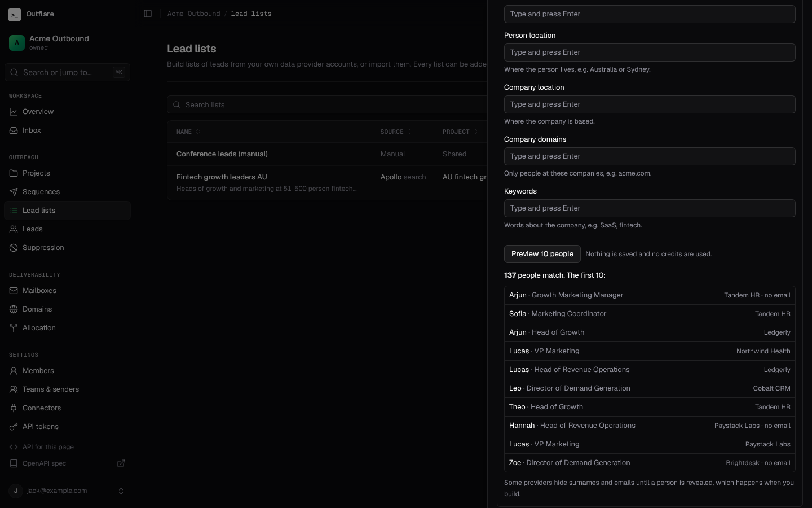Click the OpenAPI spec external link icon
The image size is (812, 508).
121,463
